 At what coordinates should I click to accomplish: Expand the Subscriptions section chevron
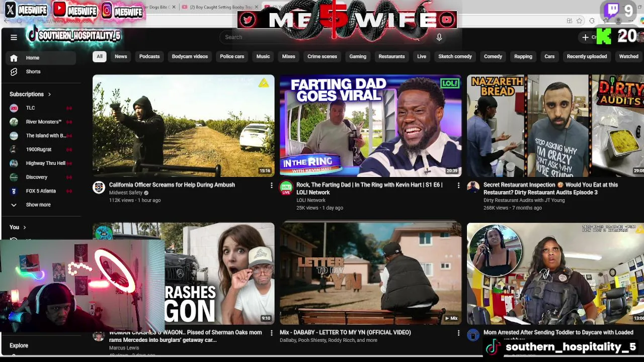49,94
